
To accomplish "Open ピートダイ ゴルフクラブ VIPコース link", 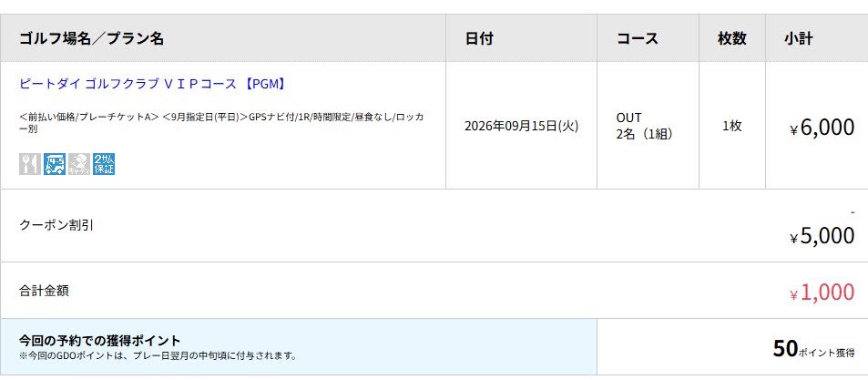I will (152, 84).
